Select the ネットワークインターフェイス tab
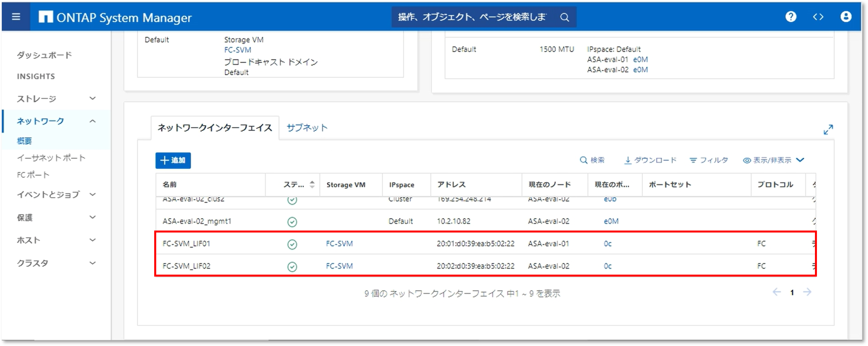Viewport: 868px width, 346px height. click(215, 128)
